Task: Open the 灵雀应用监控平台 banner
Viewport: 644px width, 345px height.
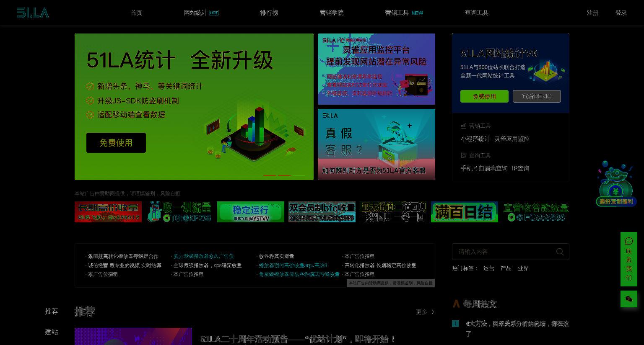Action: (377, 69)
